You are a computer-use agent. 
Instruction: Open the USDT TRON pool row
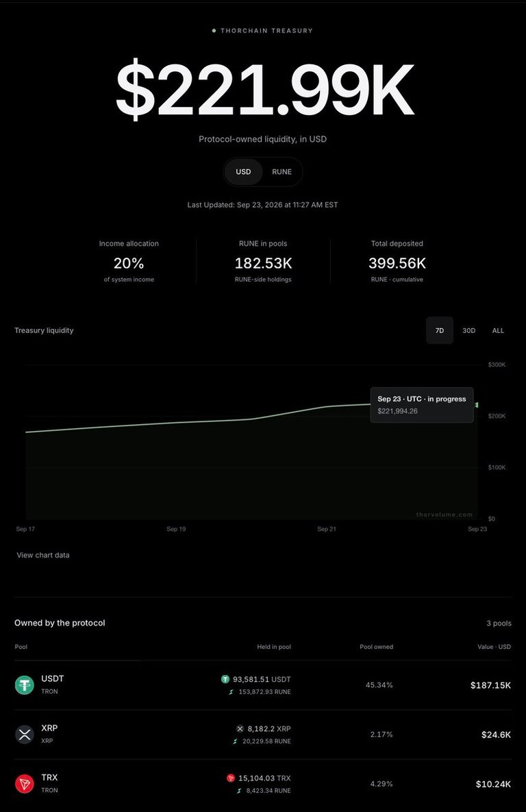pyautogui.click(x=263, y=685)
